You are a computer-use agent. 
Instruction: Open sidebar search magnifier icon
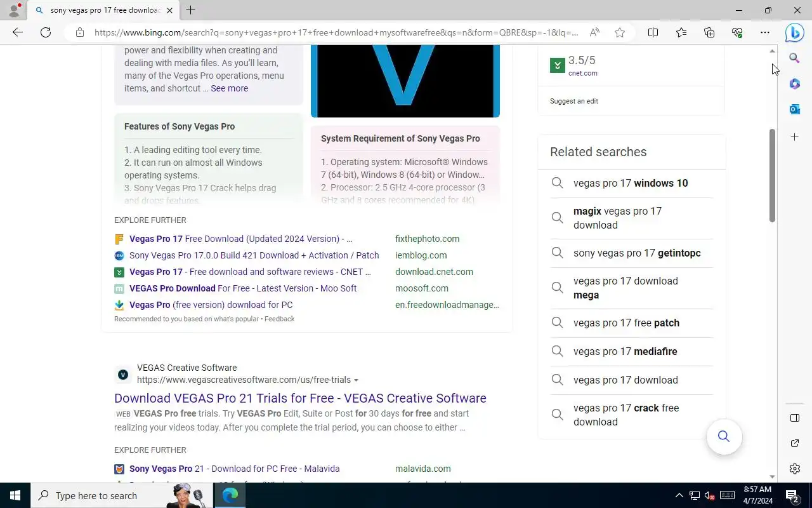[x=795, y=58]
